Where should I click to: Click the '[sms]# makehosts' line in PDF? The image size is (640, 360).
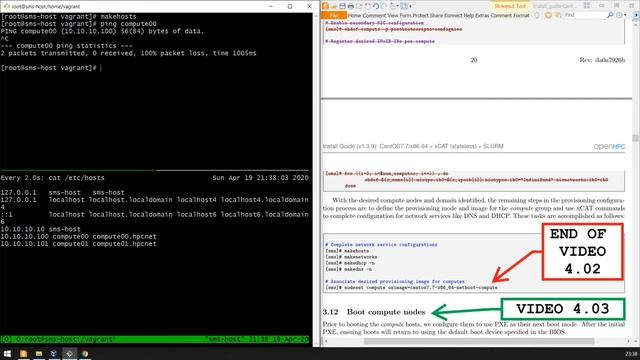[347, 251]
